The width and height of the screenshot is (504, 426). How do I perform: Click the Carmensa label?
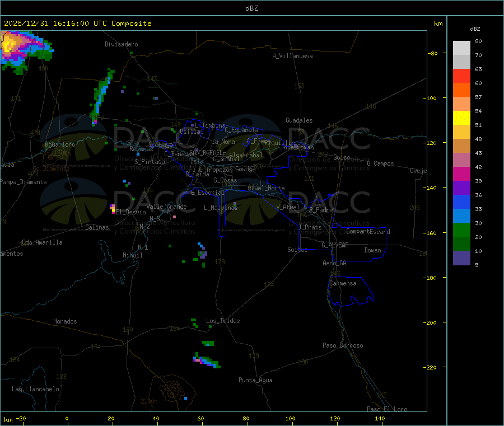coord(343,283)
